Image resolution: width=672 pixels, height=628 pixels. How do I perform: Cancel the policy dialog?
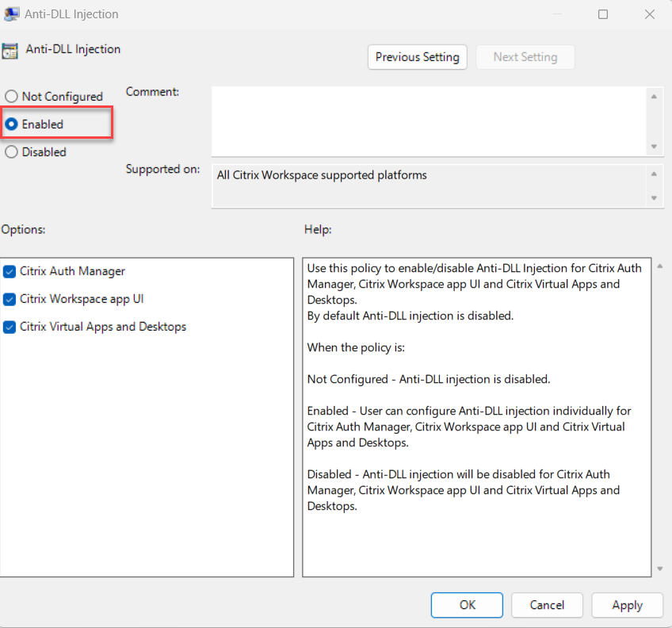547,605
